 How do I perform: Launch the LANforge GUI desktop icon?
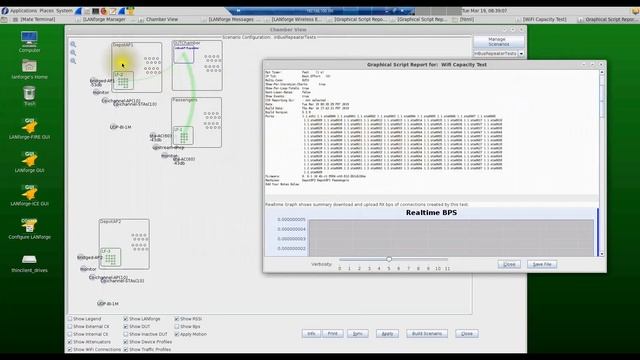click(29, 162)
